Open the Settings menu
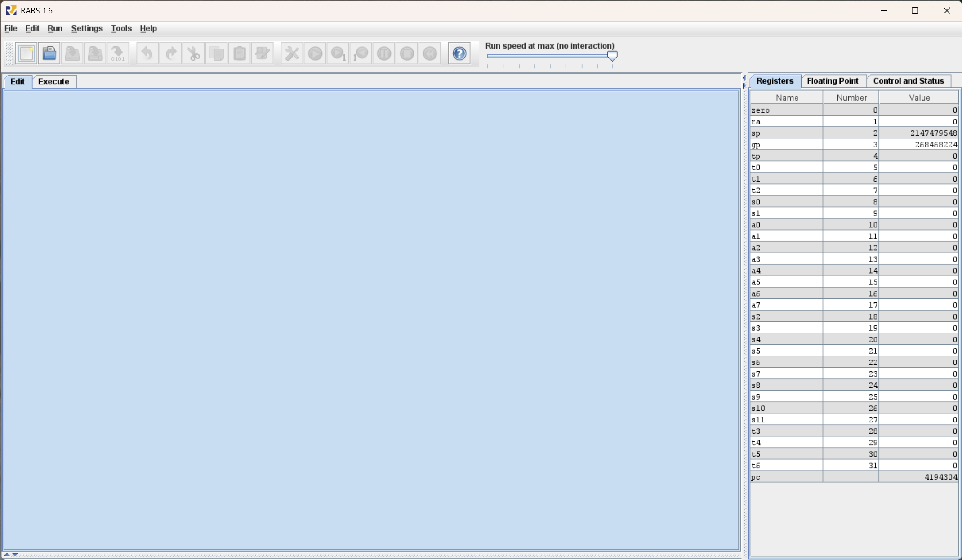Image resolution: width=962 pixels, height=560 pixels. pos(87,28)
